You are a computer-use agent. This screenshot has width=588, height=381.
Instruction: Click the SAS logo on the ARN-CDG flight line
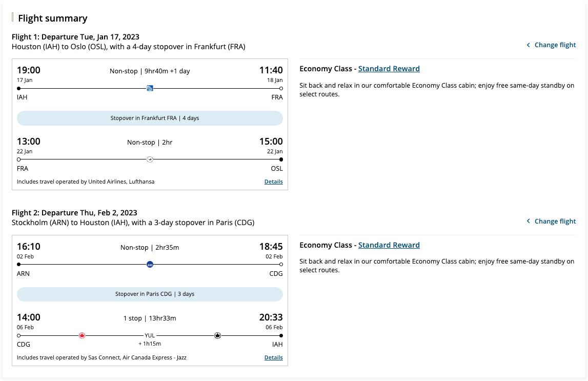(x=149, y=264)
